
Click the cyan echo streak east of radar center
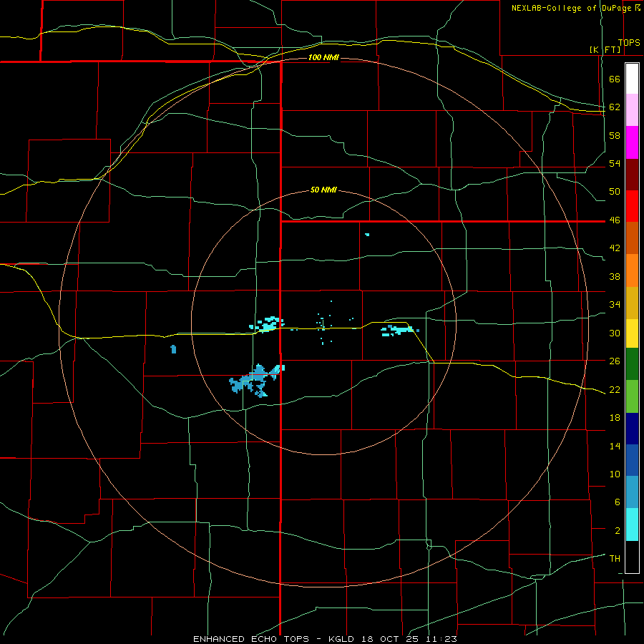(399, 330)
